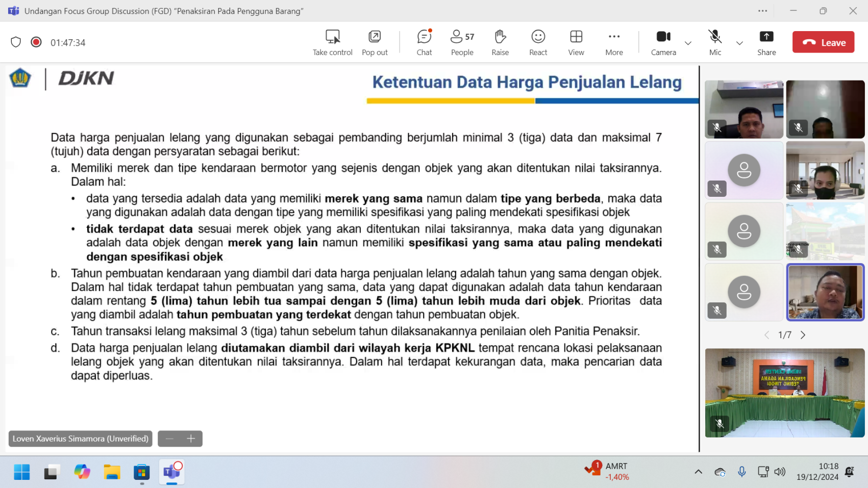Open the React emoji reactions
Screen dimensions: 868x488
(537, 42)
